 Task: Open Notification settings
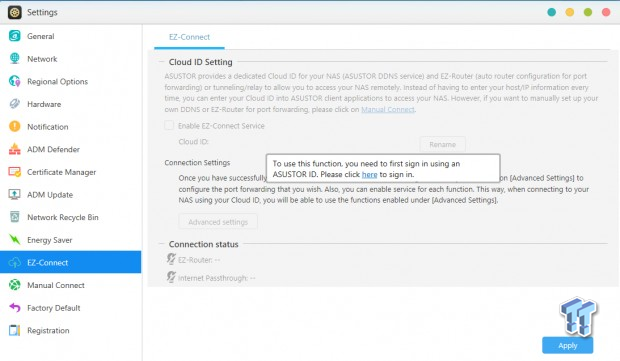click(70, 126)
